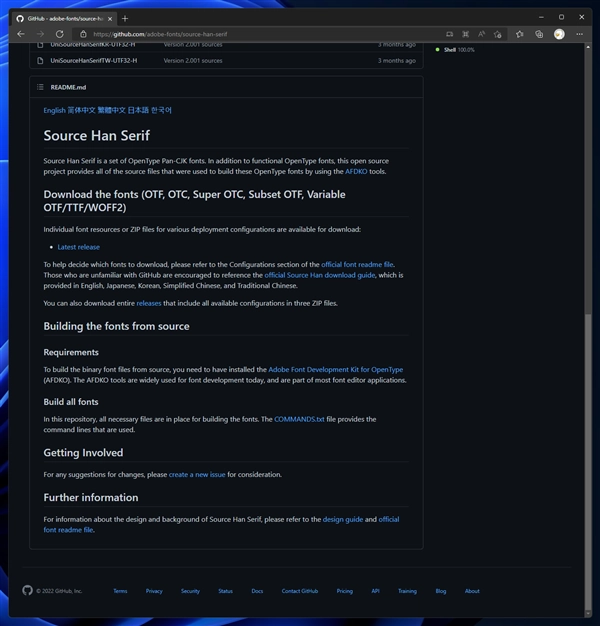Click the Shell 100.0% language entry

pos(455,50)
